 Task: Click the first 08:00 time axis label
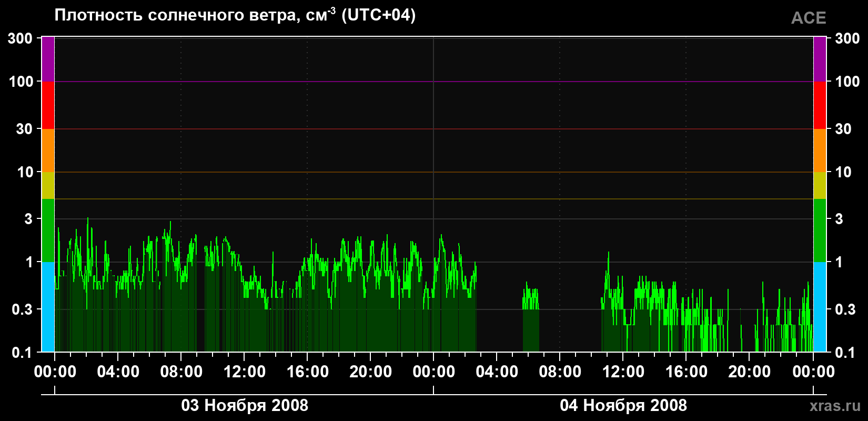point(181,372)
